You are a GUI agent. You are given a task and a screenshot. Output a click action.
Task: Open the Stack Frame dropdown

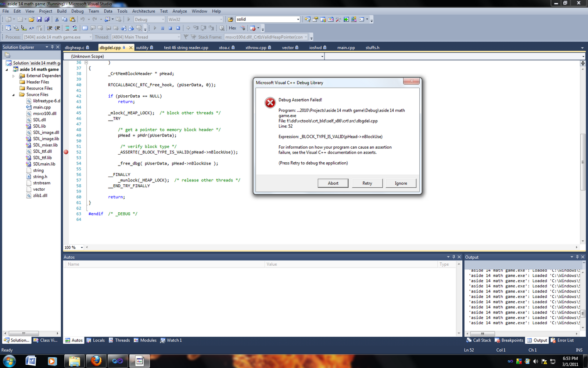(266, 37)
